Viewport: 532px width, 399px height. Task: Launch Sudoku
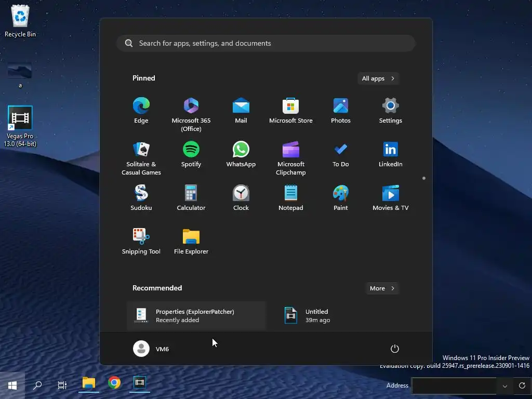pos(141,198)
